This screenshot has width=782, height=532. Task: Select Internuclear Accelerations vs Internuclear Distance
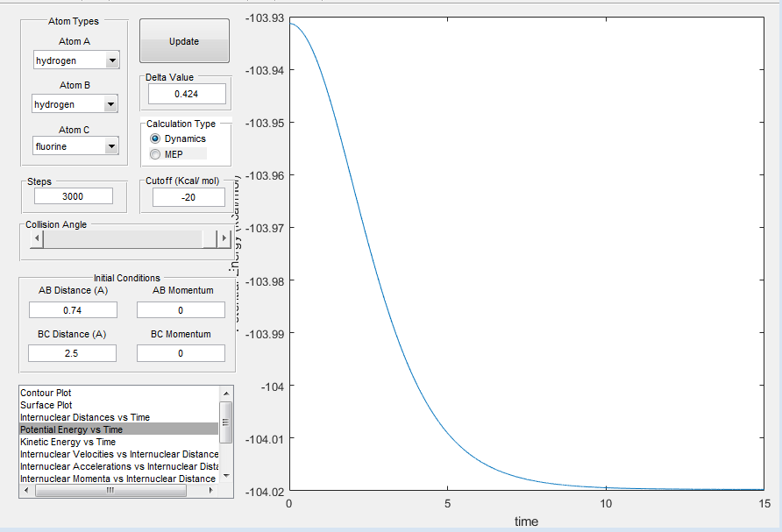pyautogui.click(x=119, y=466)
